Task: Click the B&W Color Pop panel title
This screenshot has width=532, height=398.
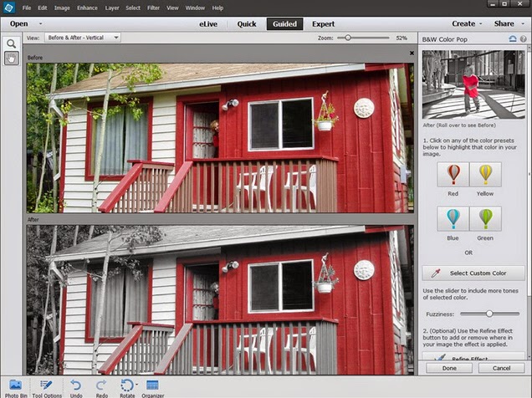Action: 445,39
